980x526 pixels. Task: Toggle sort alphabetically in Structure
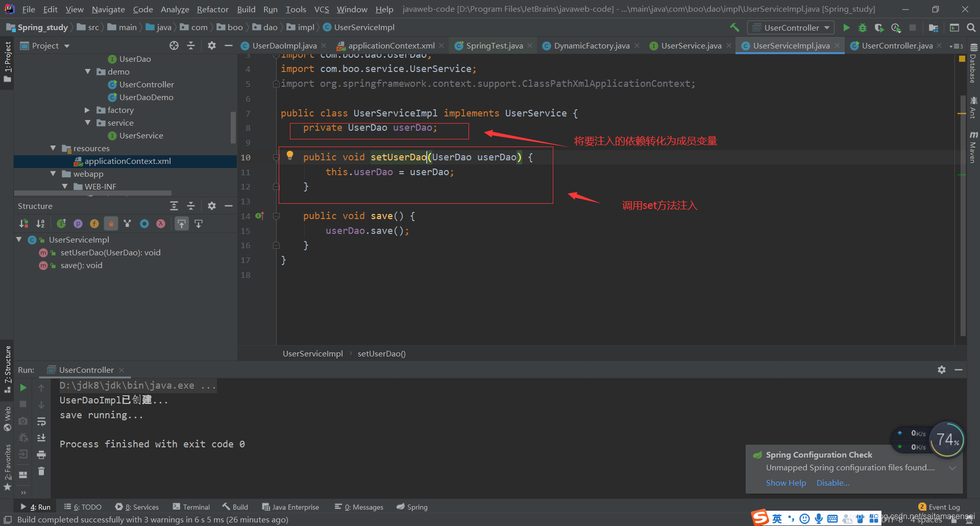coord(40,224)
